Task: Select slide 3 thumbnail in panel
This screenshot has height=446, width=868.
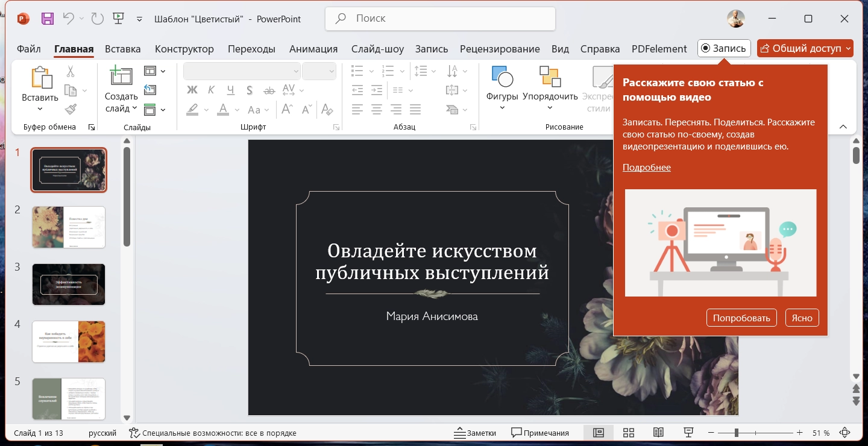Action: (69, 284)
